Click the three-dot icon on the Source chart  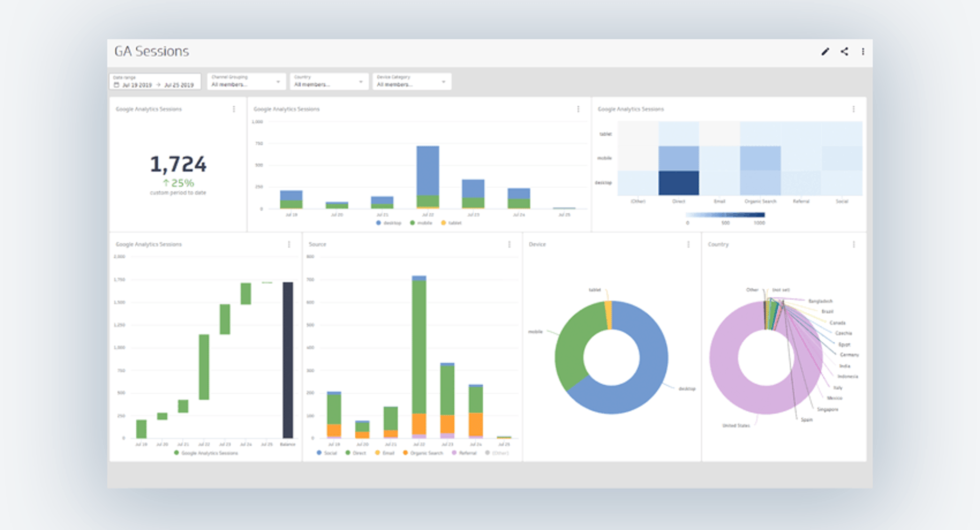tap(509, 244)
